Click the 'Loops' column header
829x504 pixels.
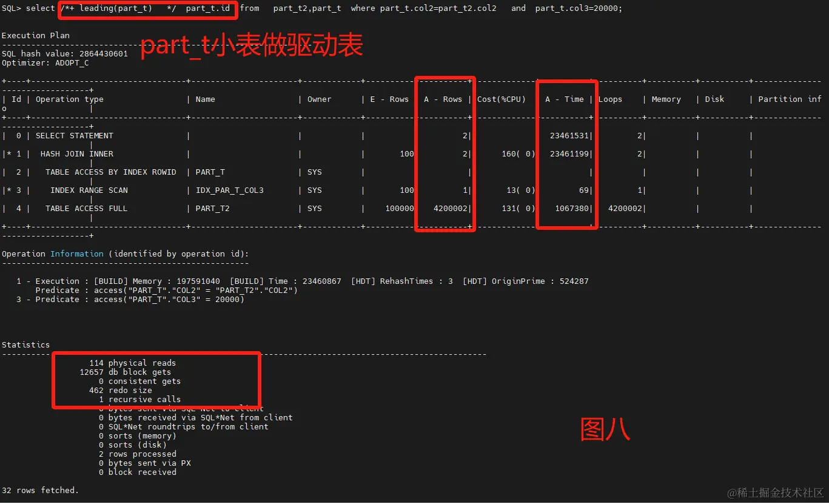point(611,99)
